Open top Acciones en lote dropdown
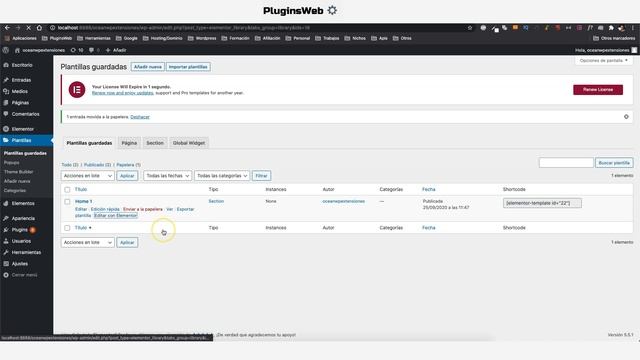Image resolution: width=640 pixels, height=360 pixels. point(88,176)
